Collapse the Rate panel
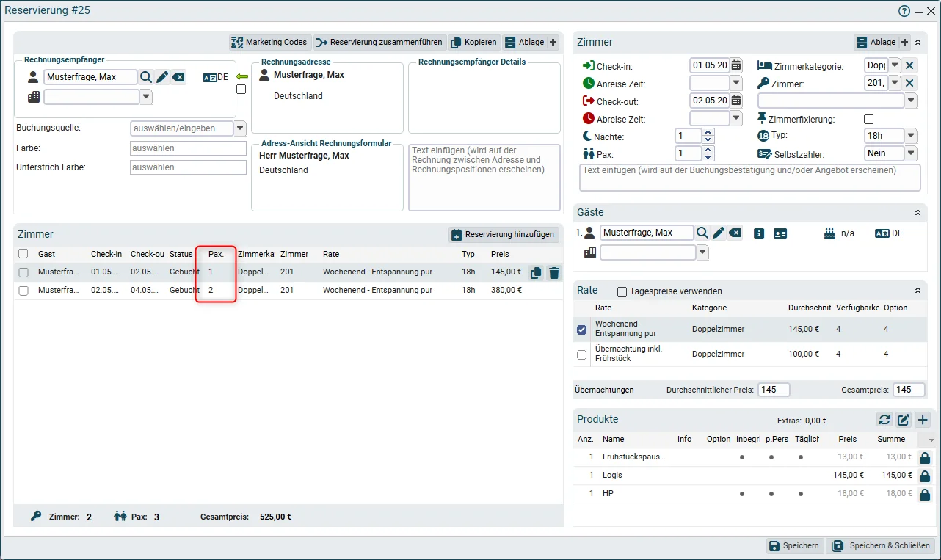This screenshot has height=560, width=941. pos(918,291)
